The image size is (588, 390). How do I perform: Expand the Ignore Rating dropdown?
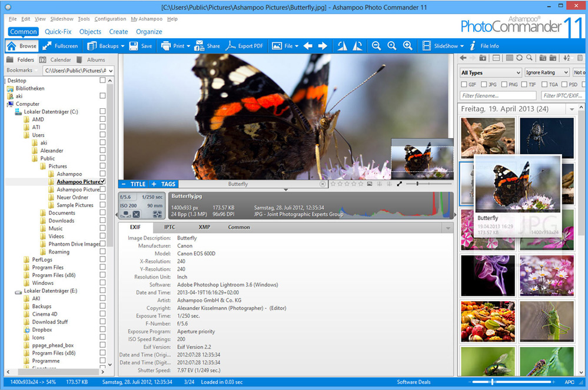[x=546, y=73]
